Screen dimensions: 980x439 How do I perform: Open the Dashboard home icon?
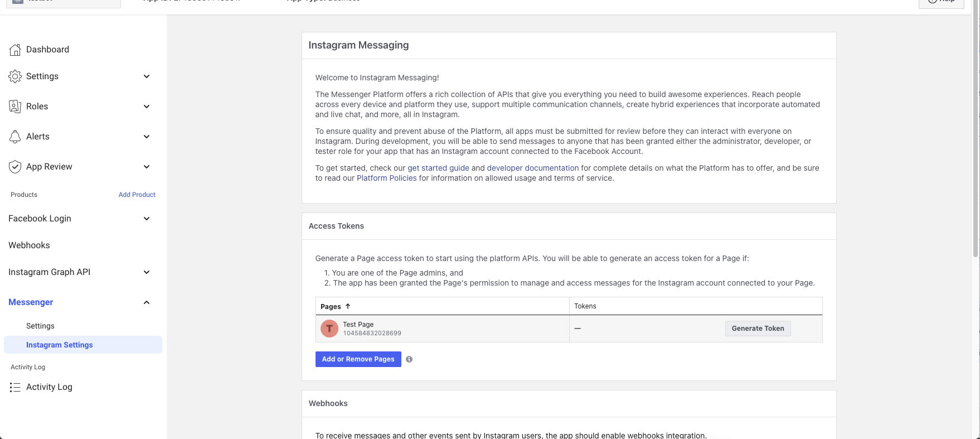[15, 50]
